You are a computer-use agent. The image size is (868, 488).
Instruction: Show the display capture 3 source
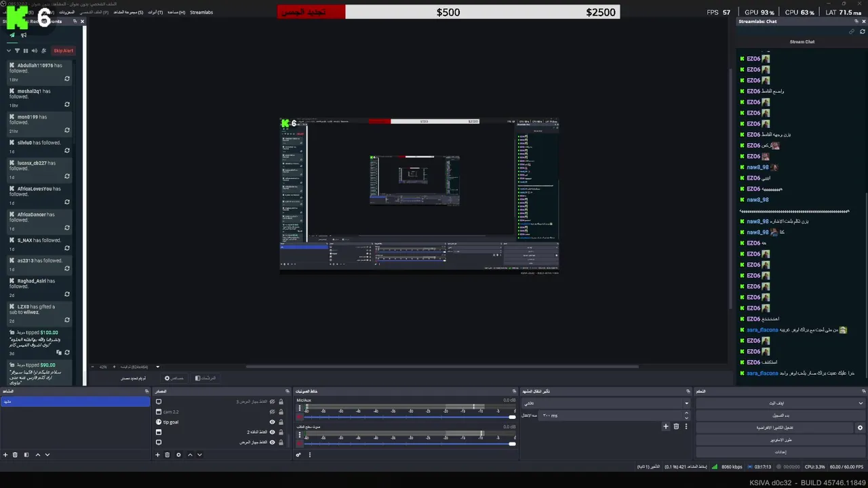point(273,401)
